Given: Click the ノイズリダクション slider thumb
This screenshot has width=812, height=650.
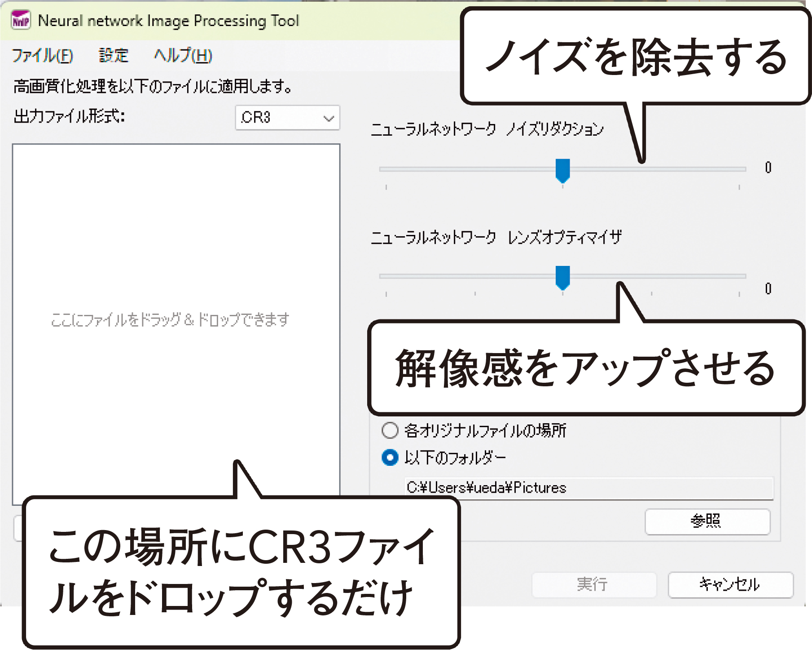Looking at the screenshot, I should coord(562,170).
